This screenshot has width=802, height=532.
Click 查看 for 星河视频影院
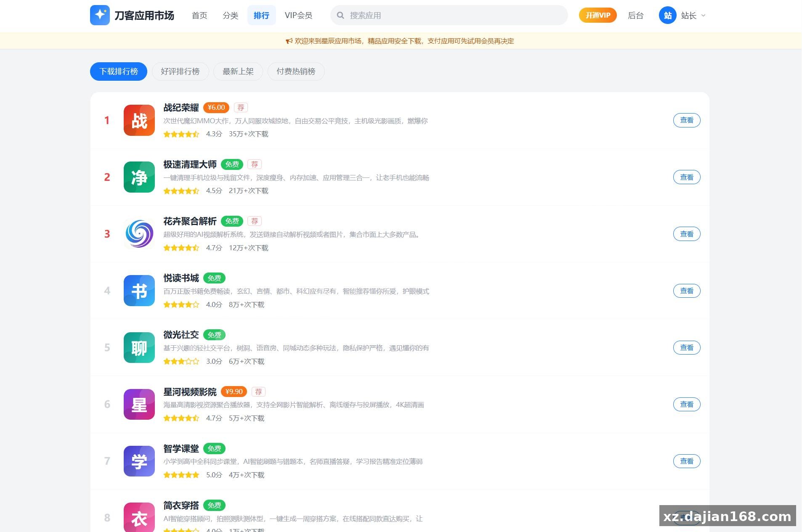[x=687, y=404]
